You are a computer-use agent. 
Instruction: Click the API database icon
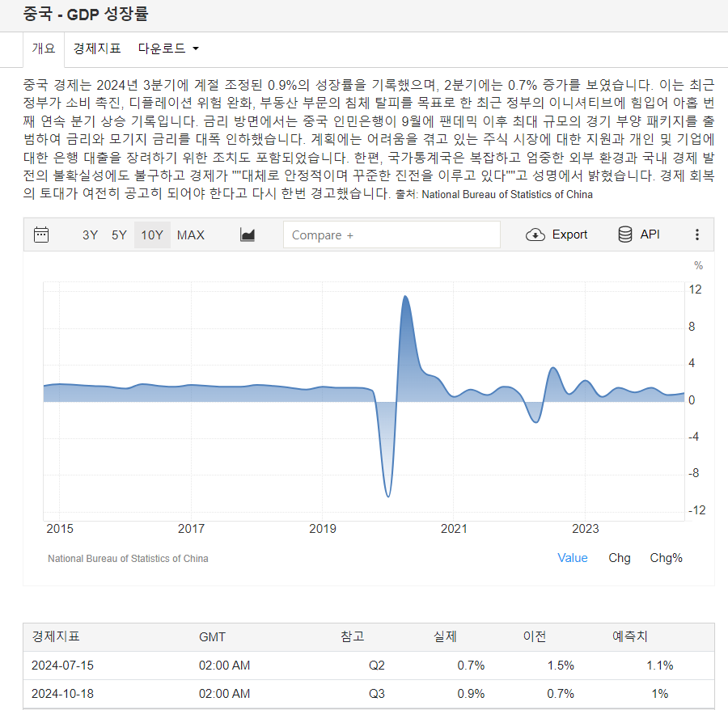coord(625,235)
